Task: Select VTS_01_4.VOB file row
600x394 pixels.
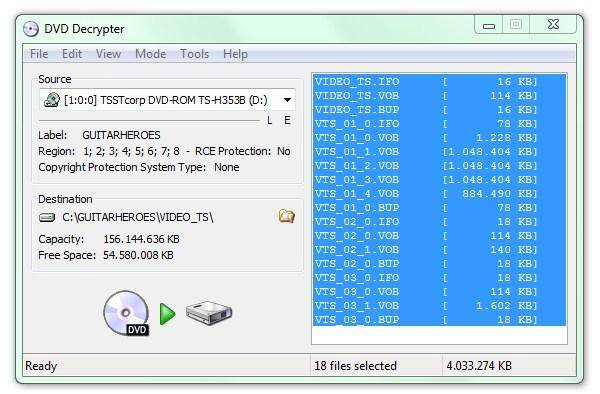Action: pyautogui.click(x=439, y=194)
